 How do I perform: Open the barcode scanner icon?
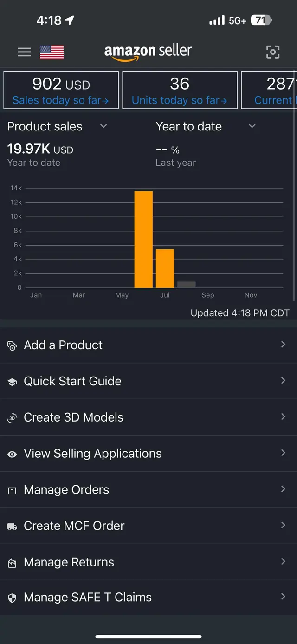pyautogui.click(x=273, y=52)
